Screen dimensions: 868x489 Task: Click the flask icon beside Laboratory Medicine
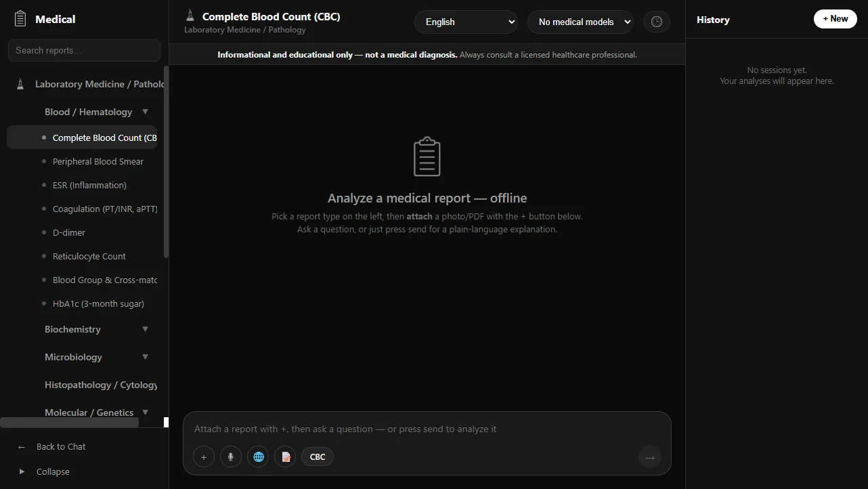point(20,84)
